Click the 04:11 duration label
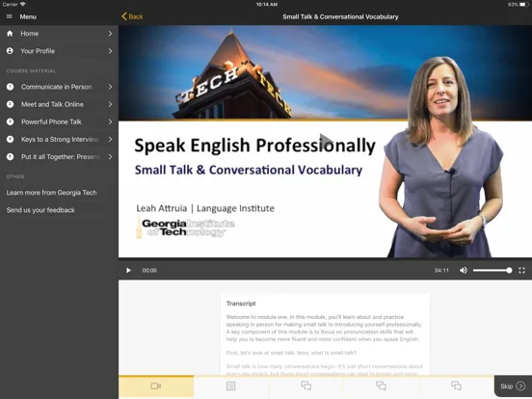This screenshot has width=532, height=399. coord(441,271)
